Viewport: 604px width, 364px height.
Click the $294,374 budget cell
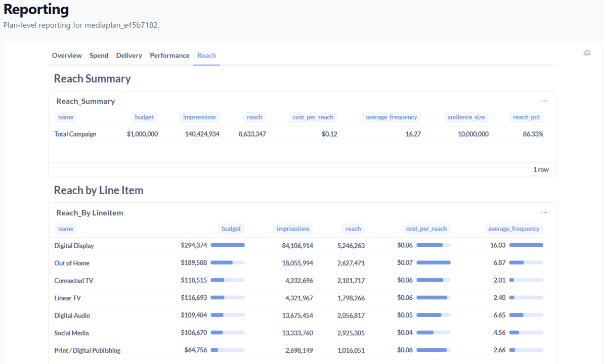tap(194, 245)
